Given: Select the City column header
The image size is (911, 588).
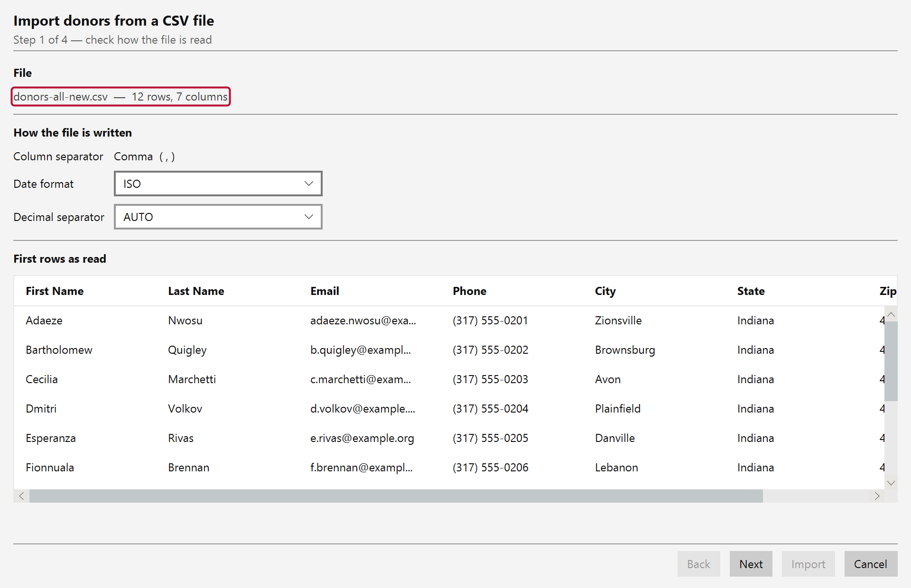Looking at the screenshot, I should pyautogui.click(x=605, y=291).
